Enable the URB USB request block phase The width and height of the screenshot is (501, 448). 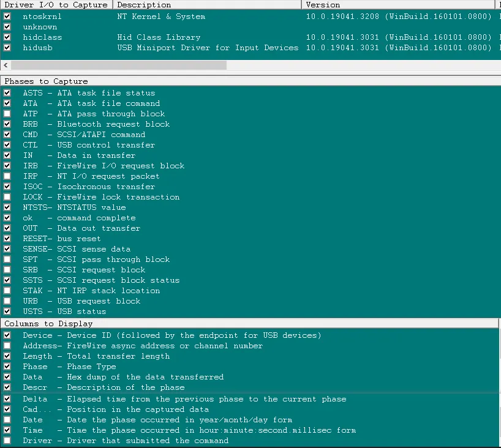tap(7, 301)
